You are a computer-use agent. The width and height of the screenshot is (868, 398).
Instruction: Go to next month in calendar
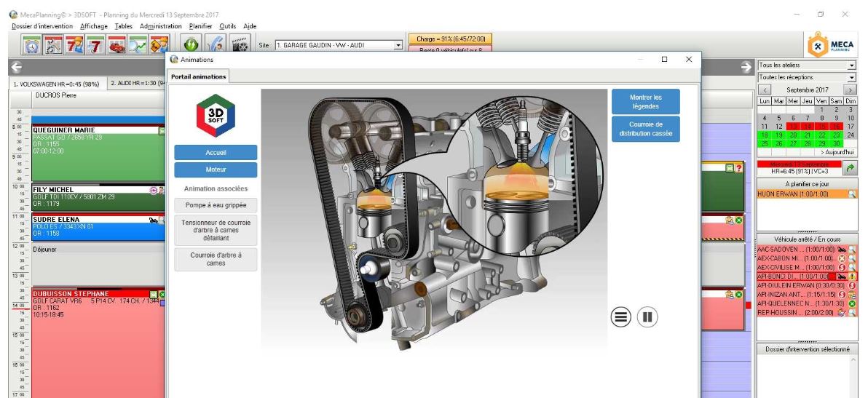tap(850, 89)
